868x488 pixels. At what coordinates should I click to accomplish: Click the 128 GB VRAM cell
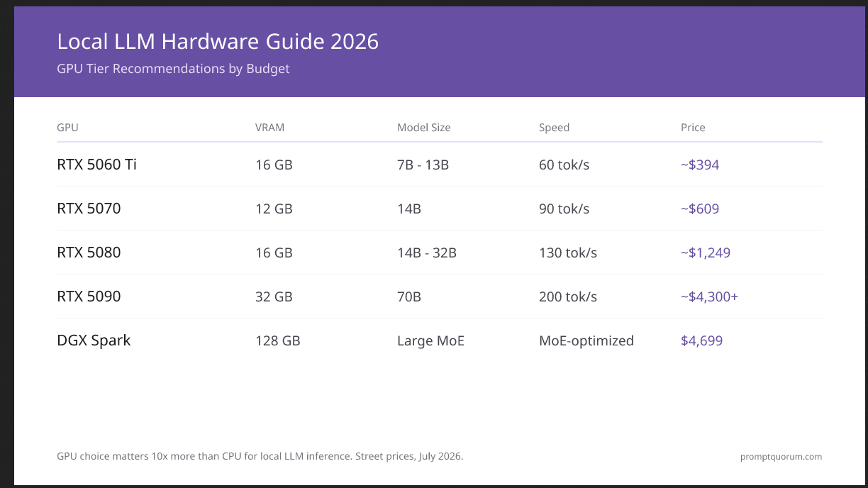click(277, 340)
